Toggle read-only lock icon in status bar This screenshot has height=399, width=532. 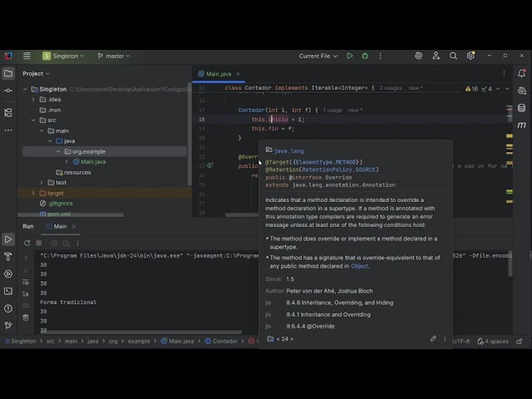(520, 342)
